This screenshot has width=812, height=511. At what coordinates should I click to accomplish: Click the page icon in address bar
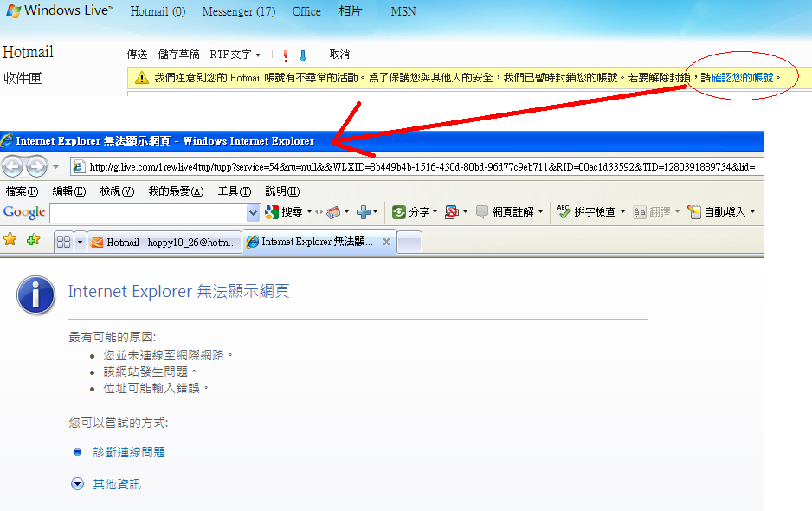78,167
